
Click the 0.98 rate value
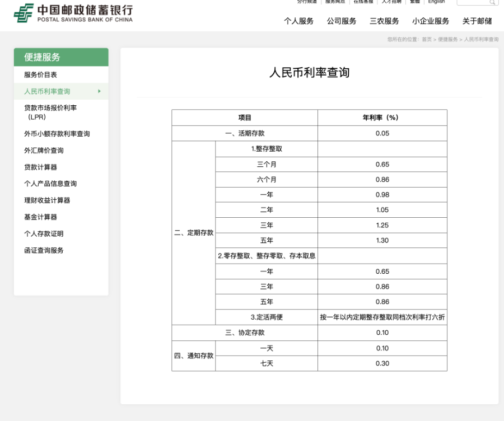[x=382, y=195]
